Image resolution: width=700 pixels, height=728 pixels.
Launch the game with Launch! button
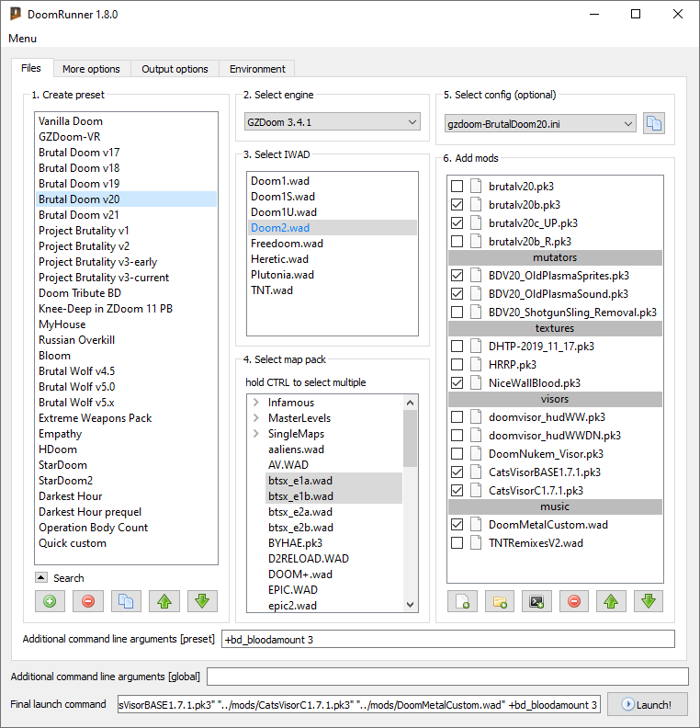click(x=648, y=704)
